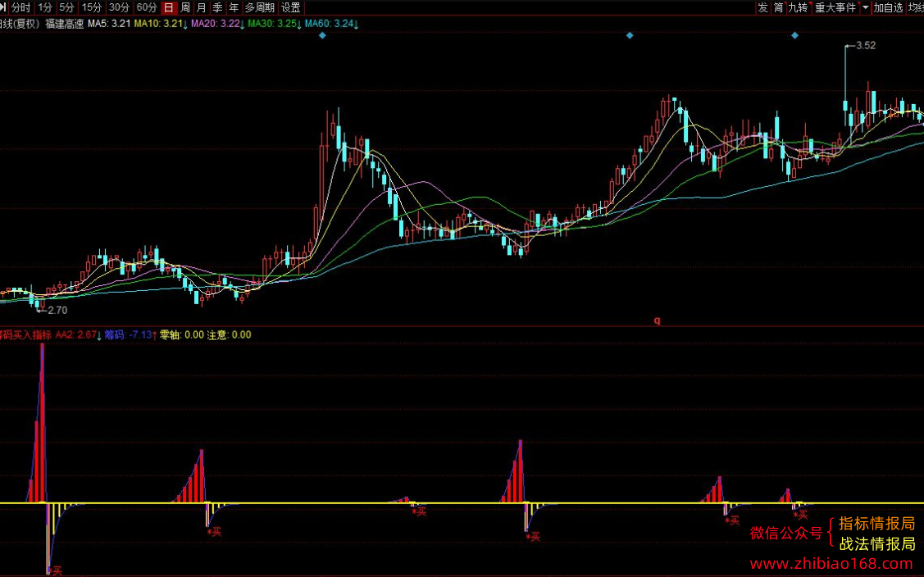Click the 发 toolbar button

763,7
